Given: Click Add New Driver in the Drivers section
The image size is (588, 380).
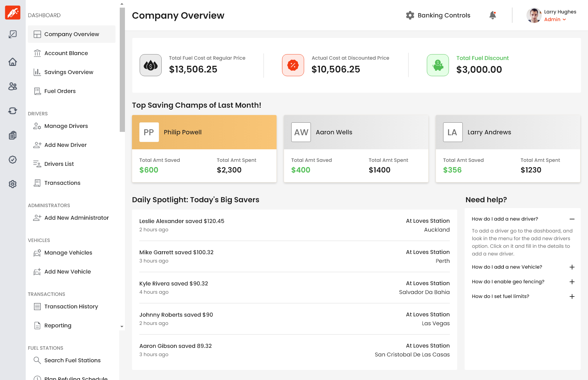Looking at the screenshot, I should (x=65, y=145).
